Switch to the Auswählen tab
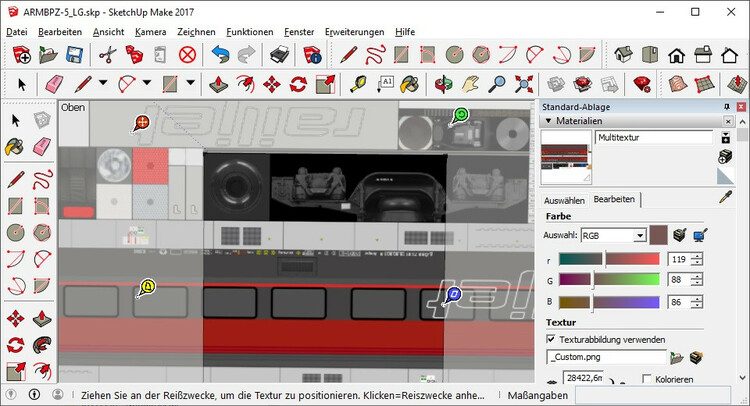 point(564,200)
